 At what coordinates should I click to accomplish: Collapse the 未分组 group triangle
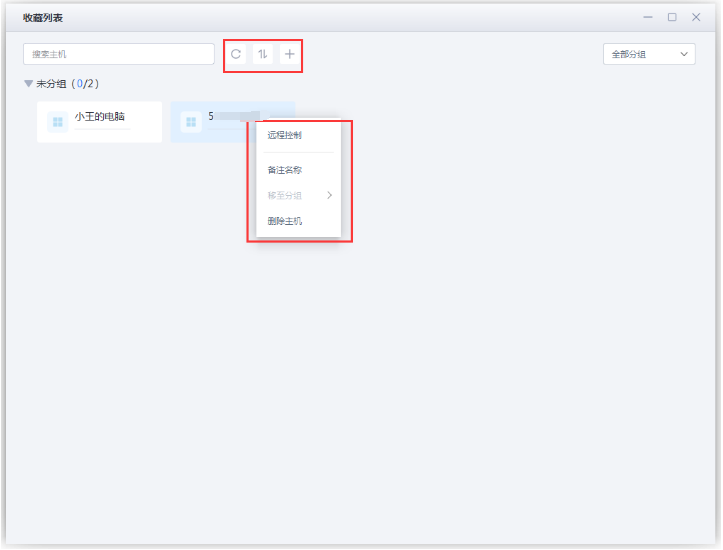29,83
